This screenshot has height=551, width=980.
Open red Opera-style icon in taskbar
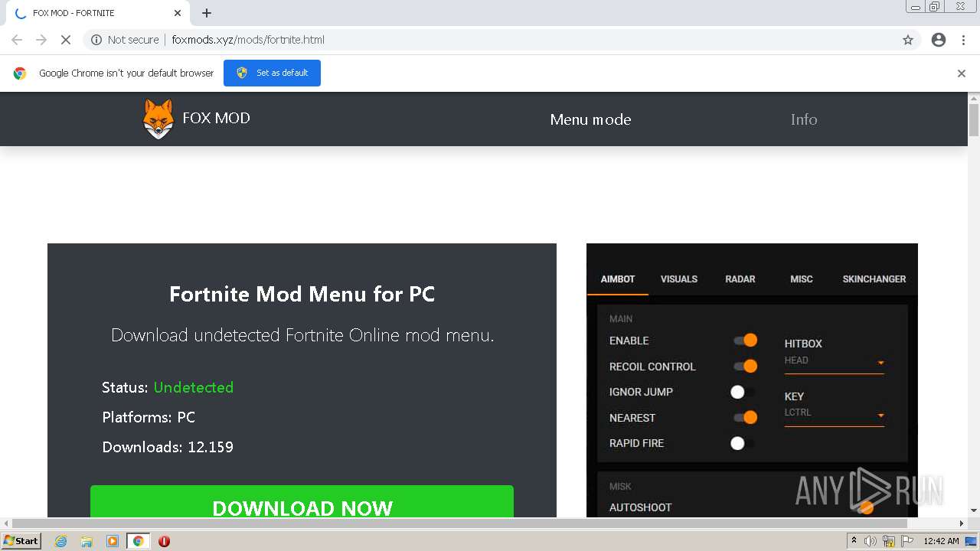pos(164,541)
